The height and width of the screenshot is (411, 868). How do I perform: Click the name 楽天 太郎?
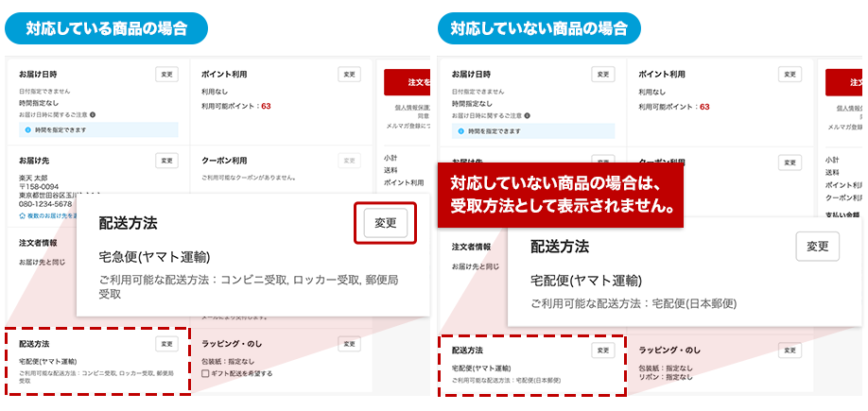pyautogui.click(x=34, y=179)
